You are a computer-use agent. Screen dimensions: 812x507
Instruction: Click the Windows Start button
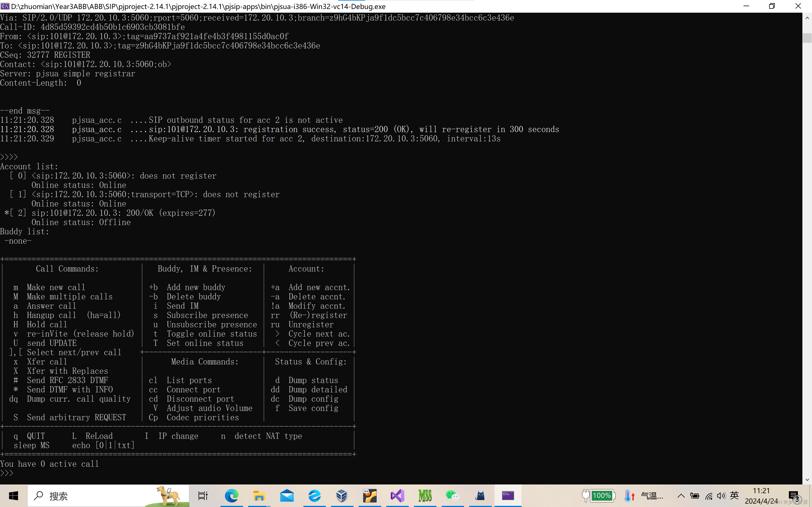pyautogui.click(x=14, y=496)
